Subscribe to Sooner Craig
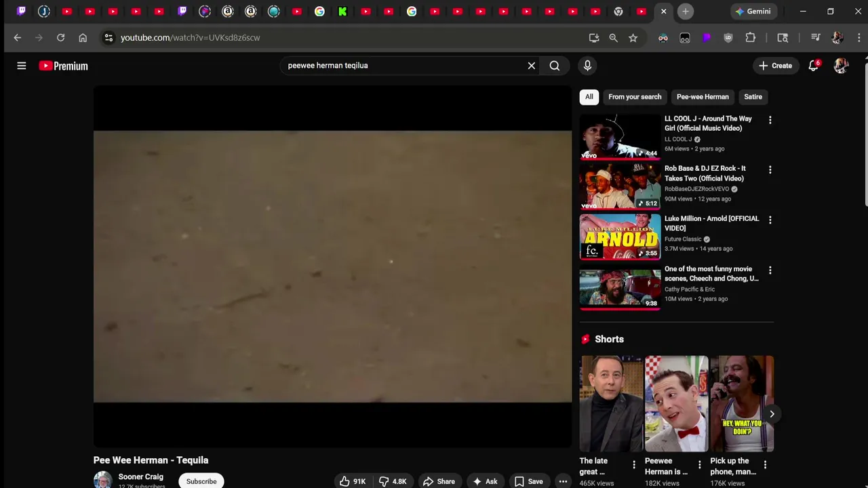Image resolution: width=868 pixels, height=488 pixels. [x=201, y=481]
